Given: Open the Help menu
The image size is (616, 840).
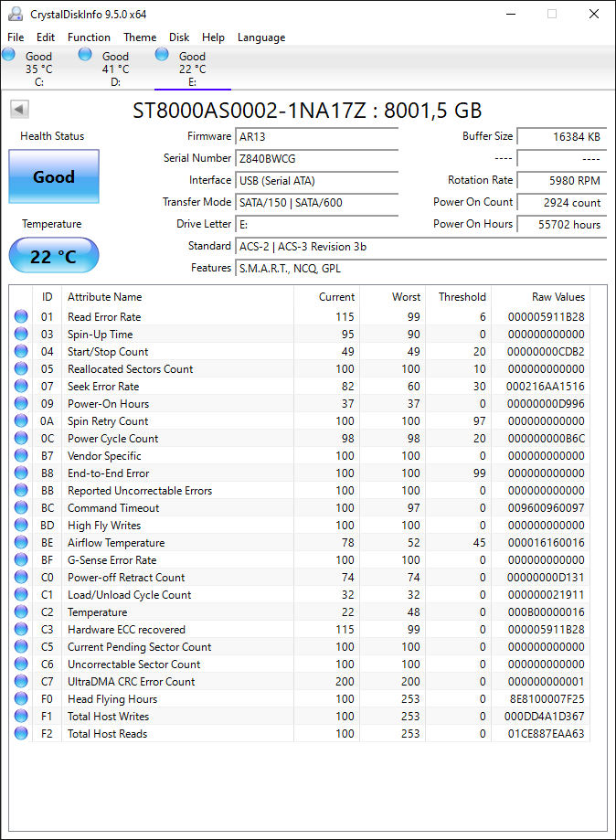Looking at the screenshot, I should [x=213, y=37].
